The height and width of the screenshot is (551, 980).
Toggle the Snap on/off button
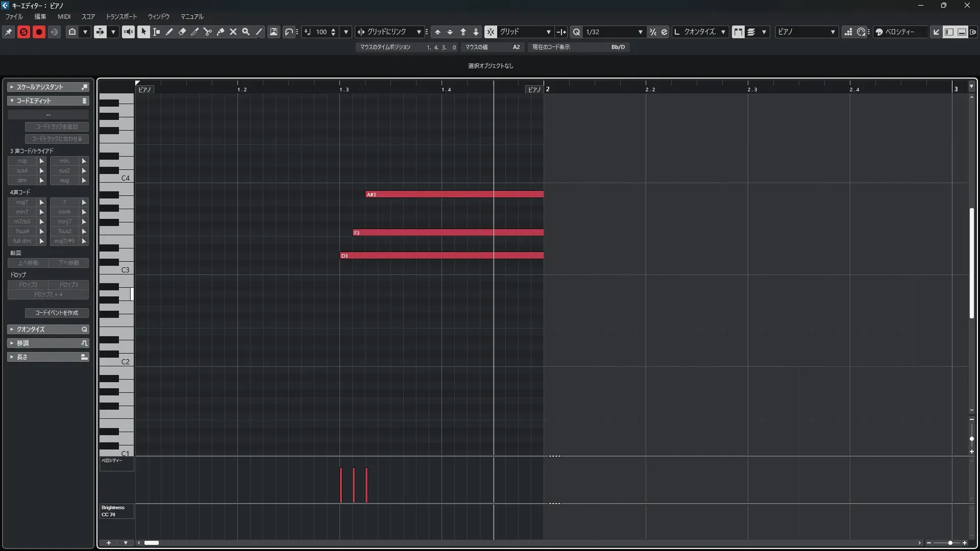(490, 32)
